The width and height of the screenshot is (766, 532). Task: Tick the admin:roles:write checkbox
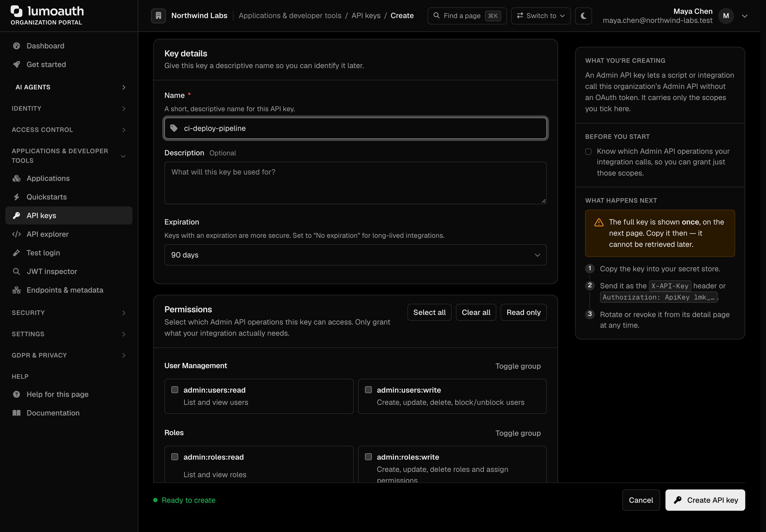pos(368,457)
